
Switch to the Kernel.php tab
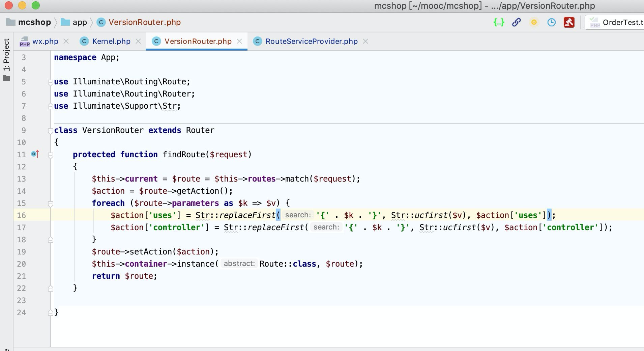pyautogui.click(x=111, y=42)
